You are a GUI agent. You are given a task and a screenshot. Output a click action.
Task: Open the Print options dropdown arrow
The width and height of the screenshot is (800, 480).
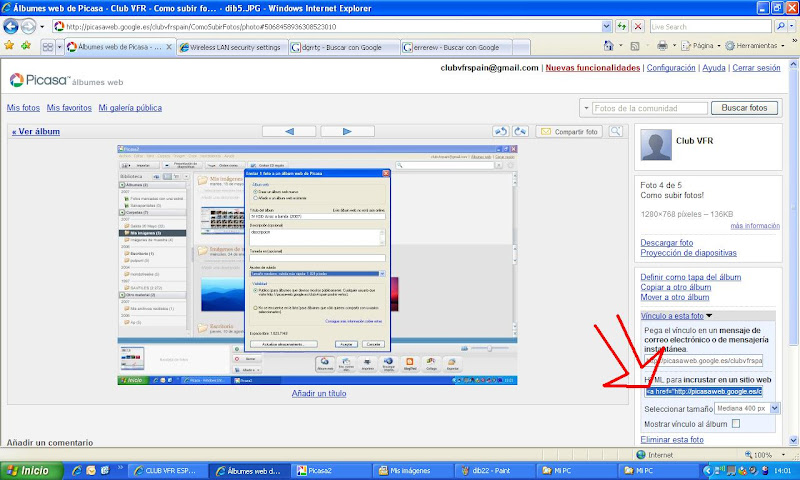[674, 46]
